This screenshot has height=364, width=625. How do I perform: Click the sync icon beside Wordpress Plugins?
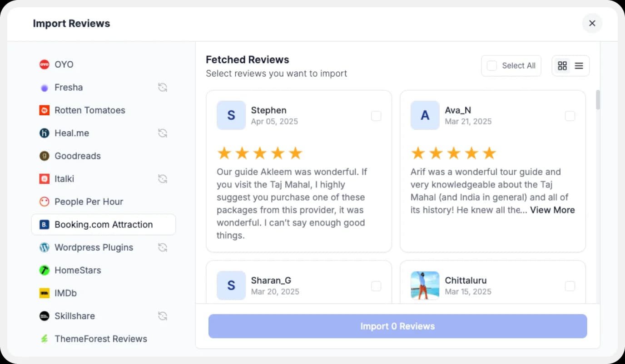click(x=163, y=247)
